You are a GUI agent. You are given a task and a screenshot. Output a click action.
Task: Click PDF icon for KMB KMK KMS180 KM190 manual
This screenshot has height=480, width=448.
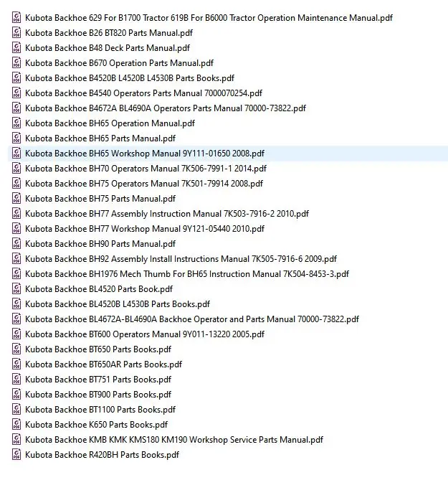tap(16, 440)
